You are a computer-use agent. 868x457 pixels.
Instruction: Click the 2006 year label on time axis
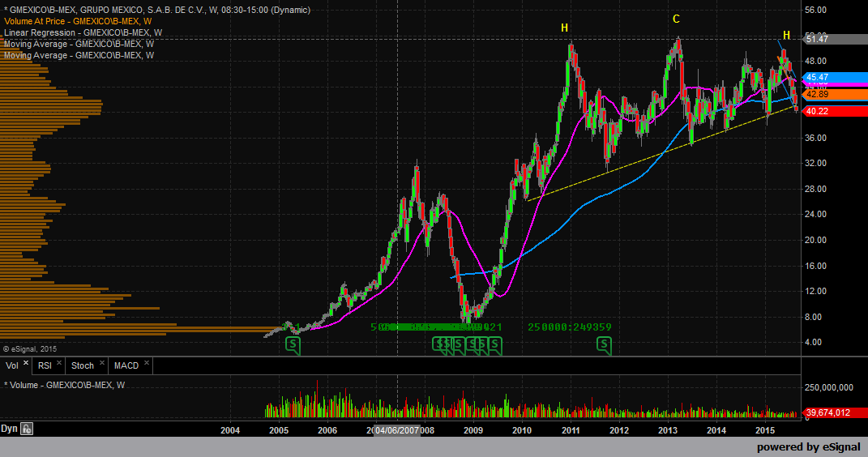click(327, 430)
